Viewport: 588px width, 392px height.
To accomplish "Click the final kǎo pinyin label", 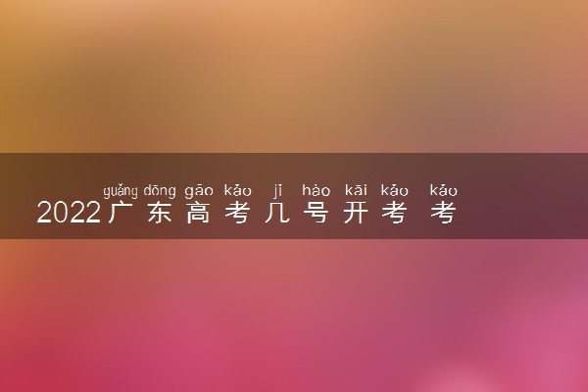I will pos(443,190).
